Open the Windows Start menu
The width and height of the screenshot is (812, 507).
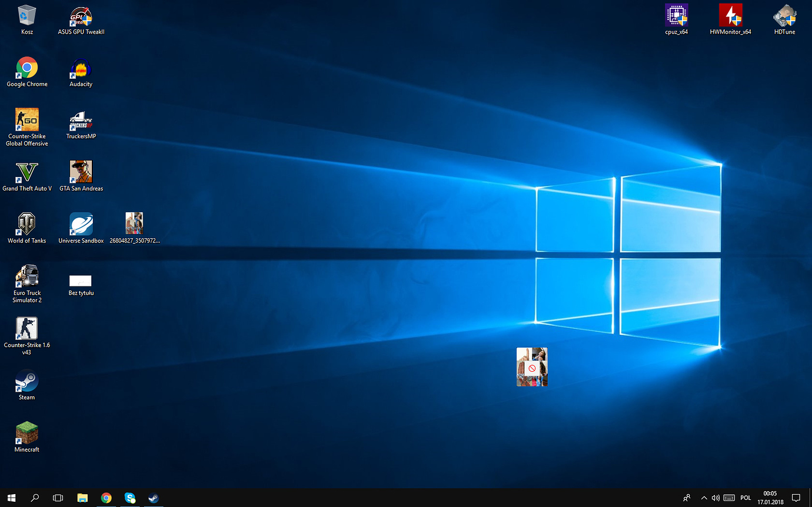tap(11, 498)
